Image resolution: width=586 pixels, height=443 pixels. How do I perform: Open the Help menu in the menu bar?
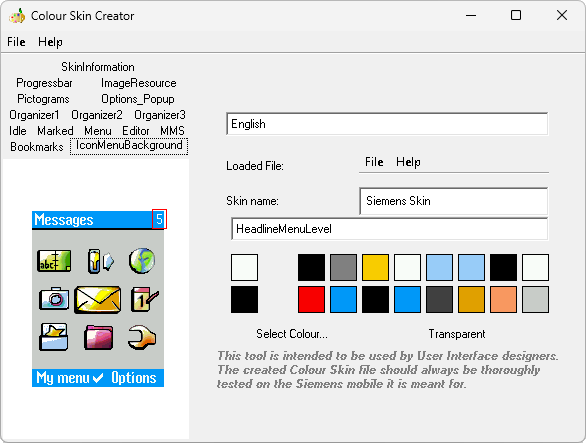50,42
